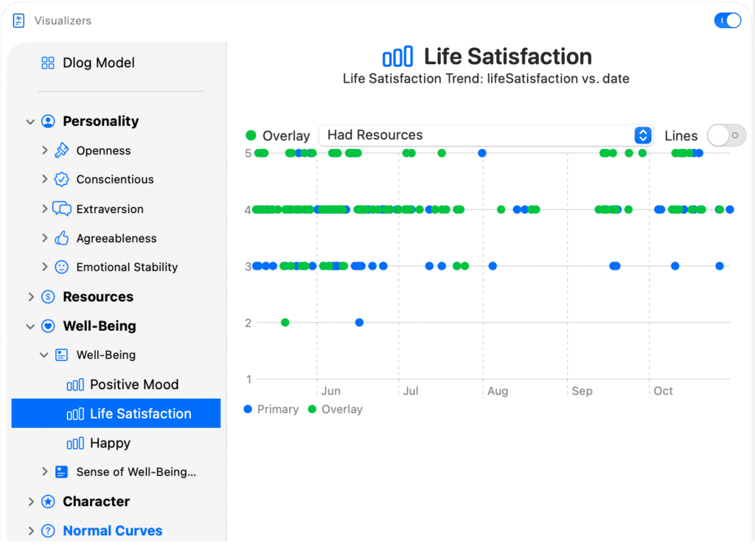Open the Normal Curves link
Screen dimensions: 755x560
[x=112, y=531]
